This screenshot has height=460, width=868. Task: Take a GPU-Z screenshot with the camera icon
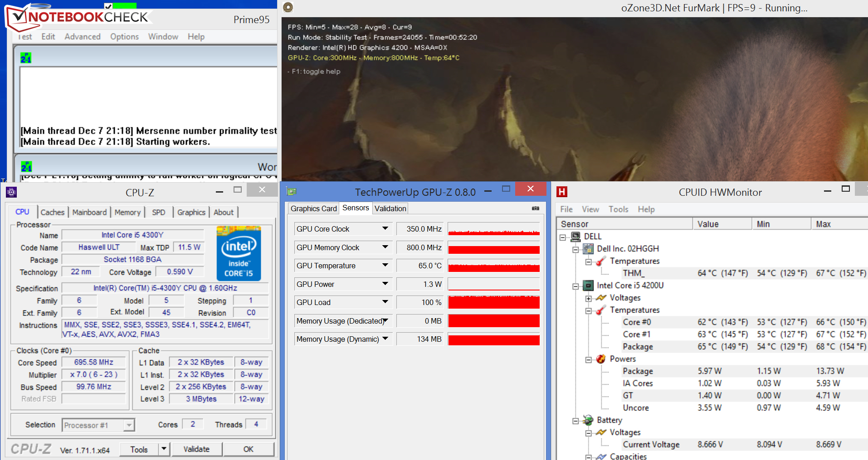[x=536, y=208]
